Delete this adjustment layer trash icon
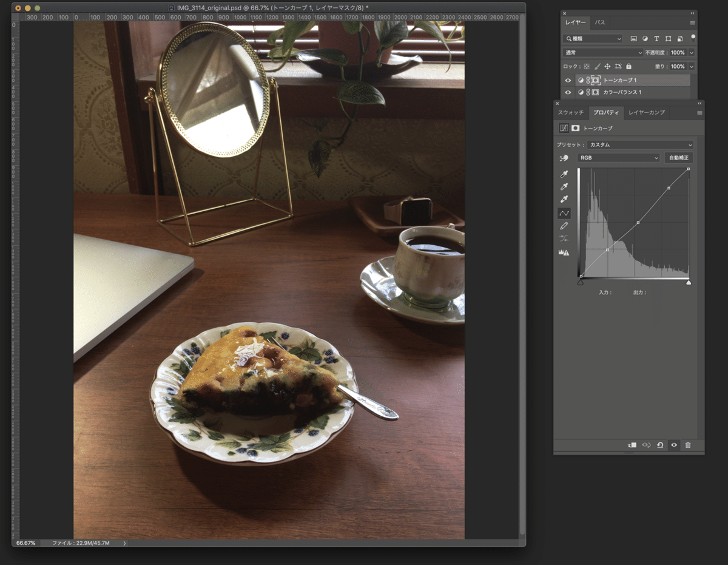The width and height of the screenshot is (728, 565). [688, 445]
